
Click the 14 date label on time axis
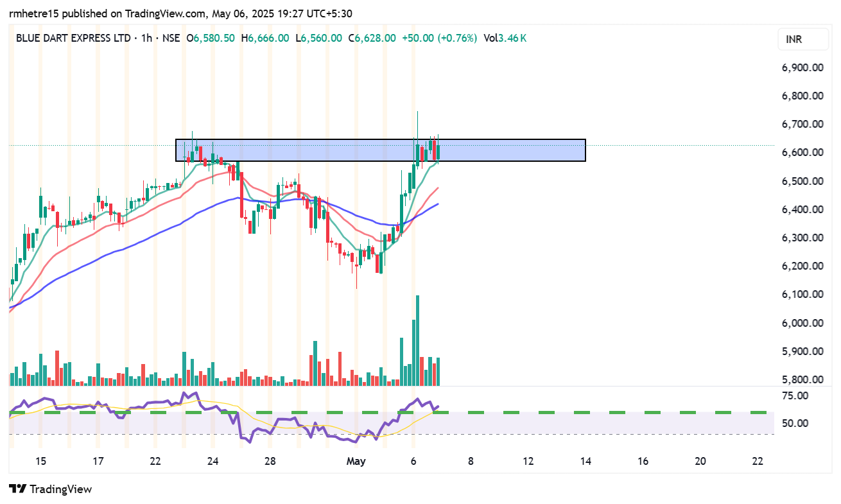click(x=585, y=461)
